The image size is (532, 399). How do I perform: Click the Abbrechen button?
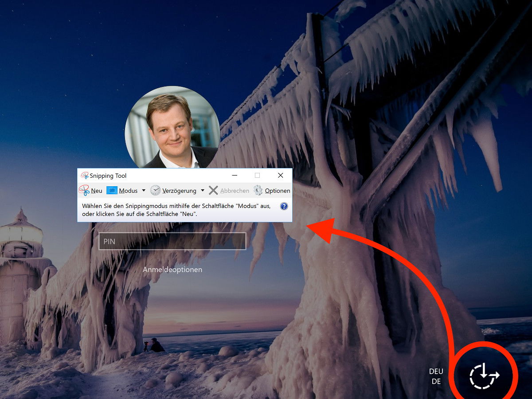pyautogui.click(x=229, y=191)
